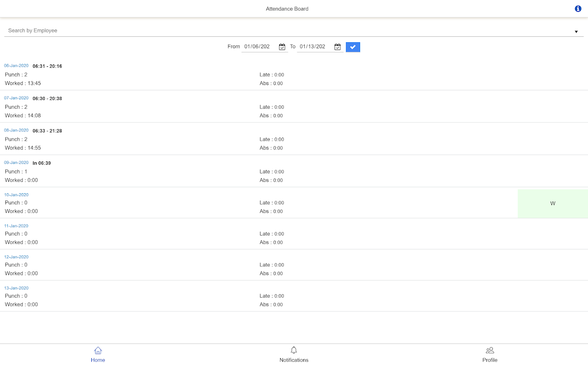Open the 10-Jan-2020 date link
Screen dimensions: 588x368
[17, 195]
